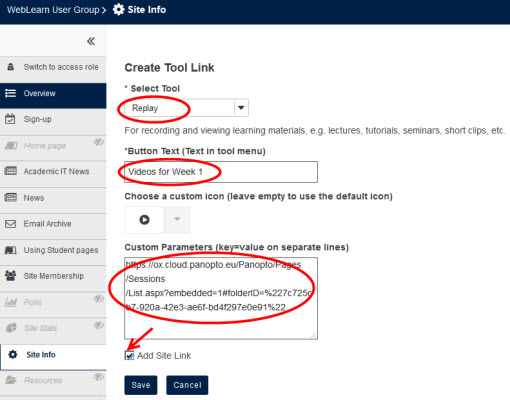Toggle hidden eye icon next to Home page
Image resolution: width=510 pixels, height=400 pixels.
click(x=98, y=142)
